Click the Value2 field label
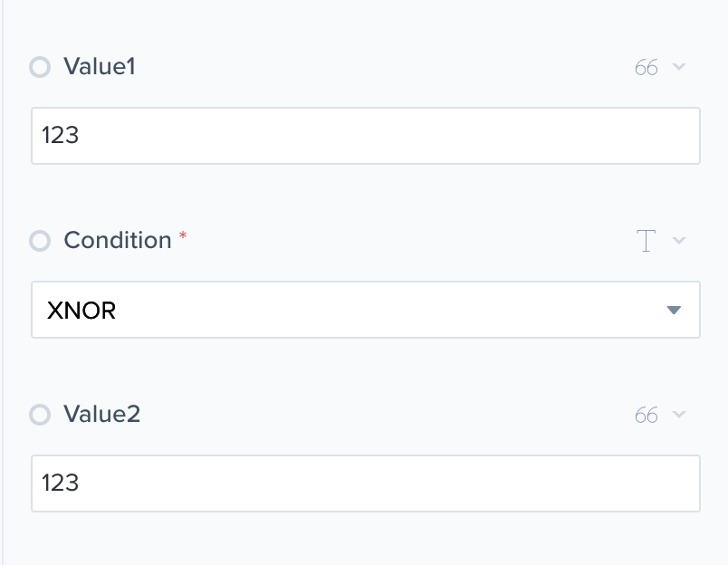Screen dimensions: 728x565 102,414
